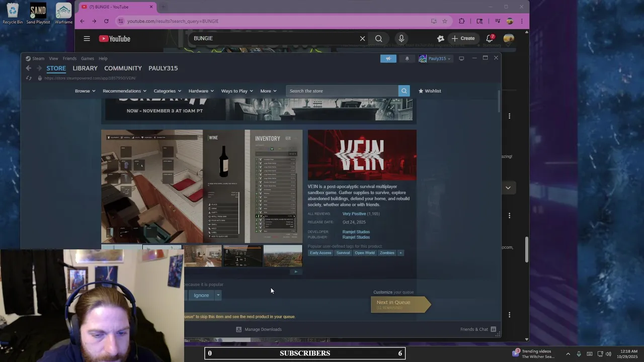The image size is (644, 362).
Task: Open the View menu in Steam
Action: click(x=53, y=58)
